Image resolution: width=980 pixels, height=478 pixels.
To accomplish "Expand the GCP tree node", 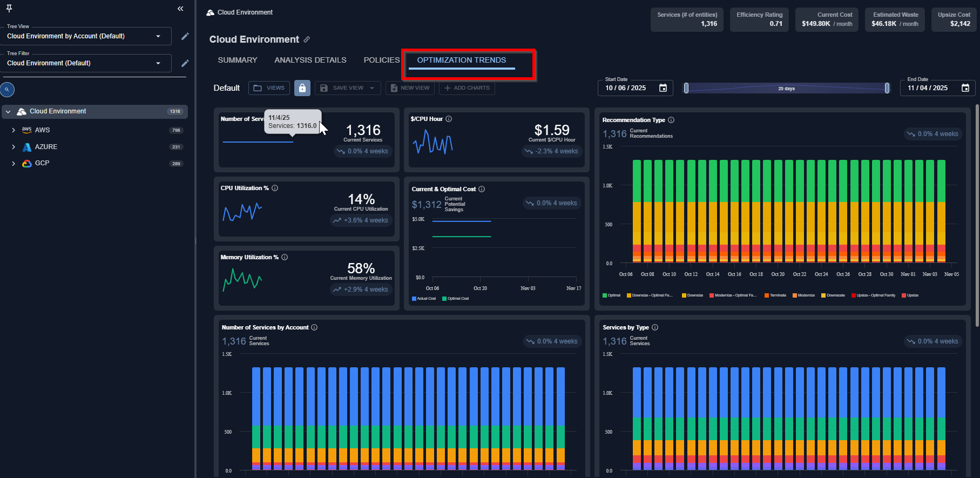I will pyautogui.click(x=13, y=164).
